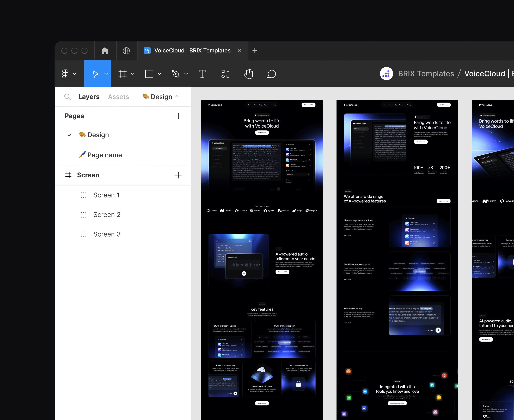This screenshot has width=514, height=420.
Task: Toggle the checkmark on the Design page
Action: pos(69,135)
